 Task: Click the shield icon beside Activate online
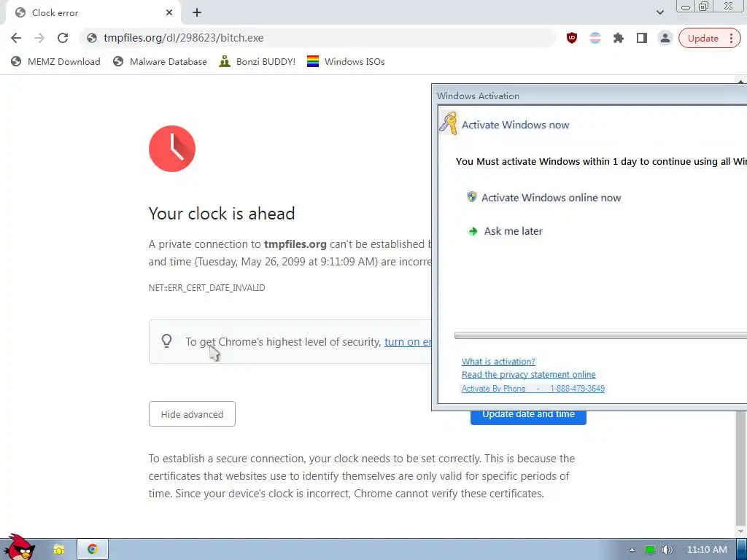pyautogui.click(x=472, y=197)
